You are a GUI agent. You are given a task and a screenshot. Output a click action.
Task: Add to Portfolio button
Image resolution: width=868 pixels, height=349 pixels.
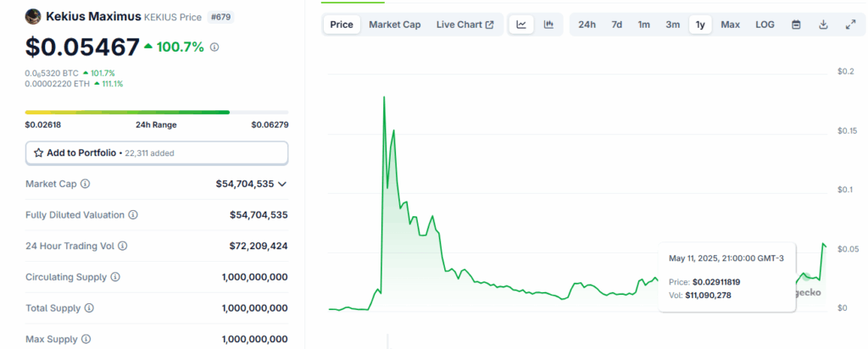157,152
